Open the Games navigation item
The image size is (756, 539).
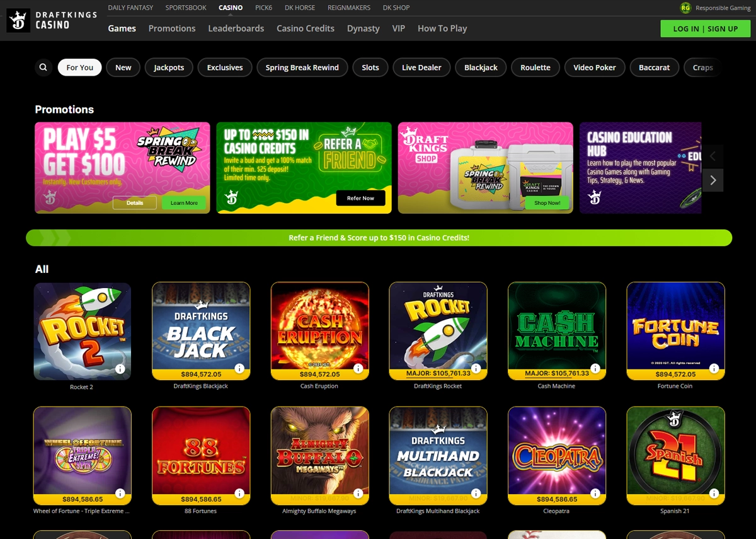(122, 28)
